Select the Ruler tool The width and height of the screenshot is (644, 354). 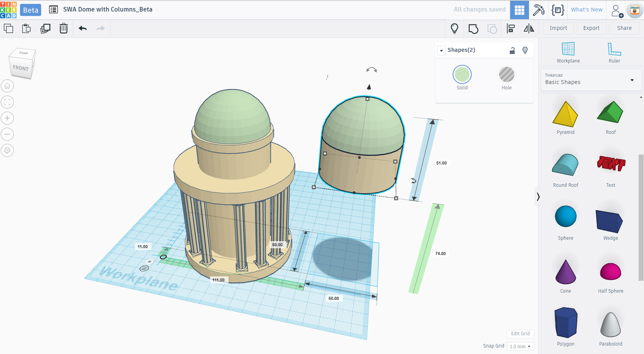coord(614,53)
